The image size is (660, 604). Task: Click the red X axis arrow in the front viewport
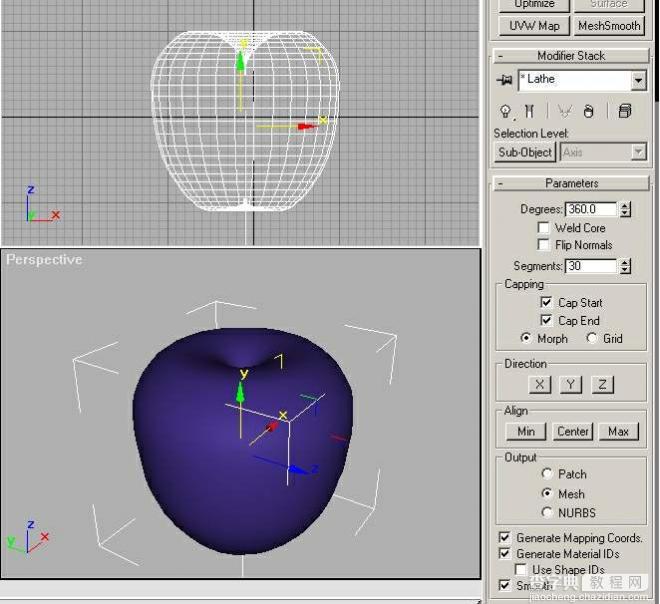click(307, 126)
